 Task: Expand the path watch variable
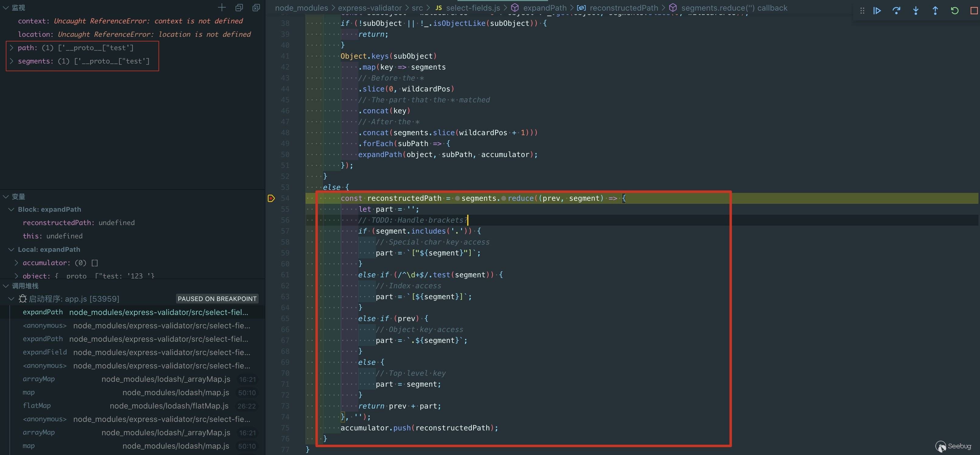(12, 47)
